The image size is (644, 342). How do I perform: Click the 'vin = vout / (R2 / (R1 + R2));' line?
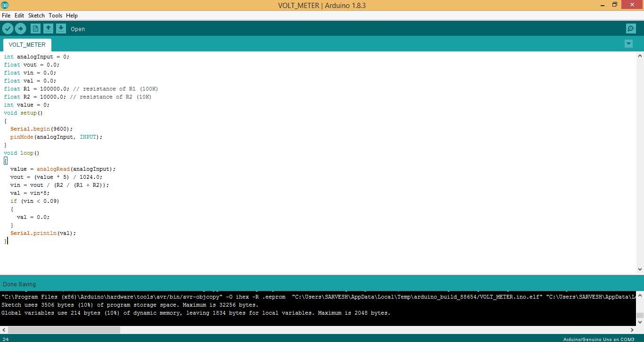click(x=60, y=185)
